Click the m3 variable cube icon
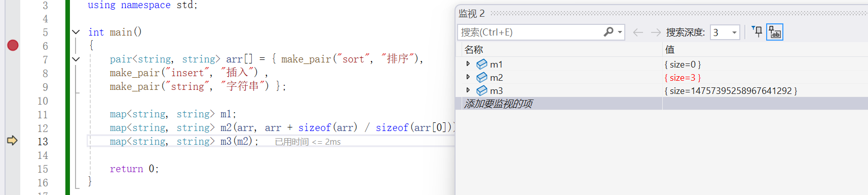This screenshot has width=868, height=195. point(482,90)
